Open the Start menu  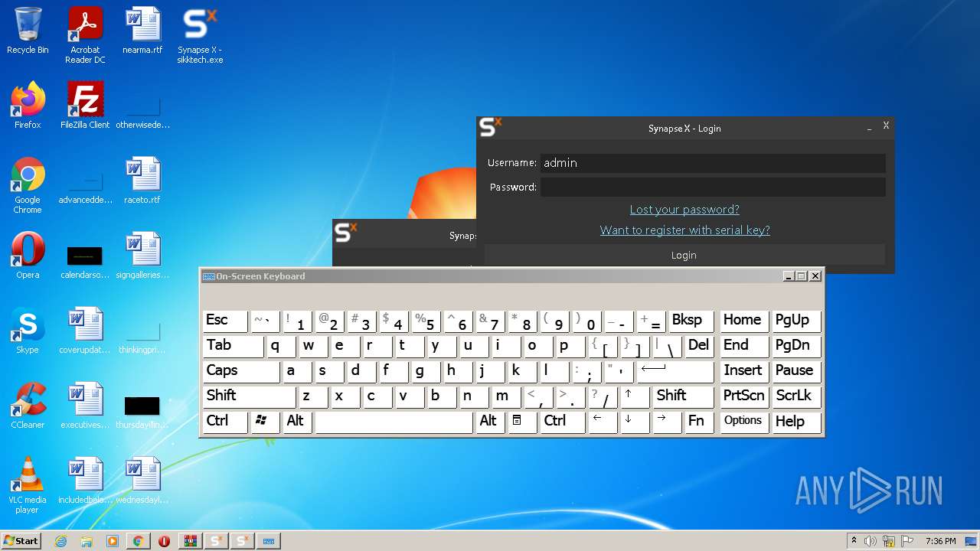tap(21, 541)
